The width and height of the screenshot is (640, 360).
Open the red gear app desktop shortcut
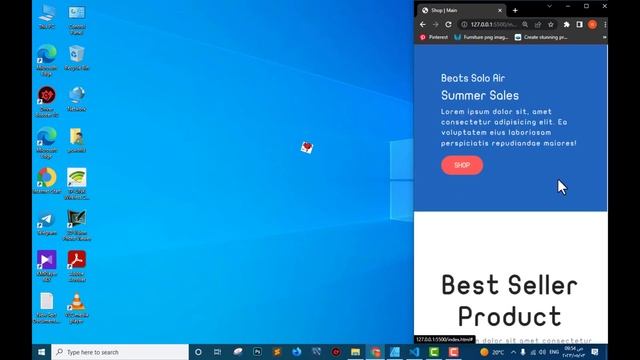[47, 102]
